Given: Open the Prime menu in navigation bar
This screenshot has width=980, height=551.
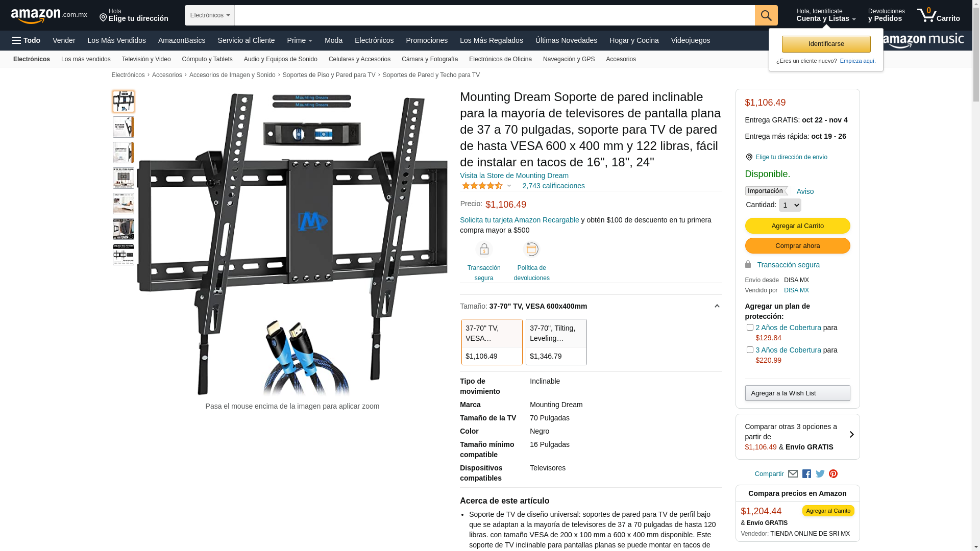Looking at the screenshot, I should point(300,40).
